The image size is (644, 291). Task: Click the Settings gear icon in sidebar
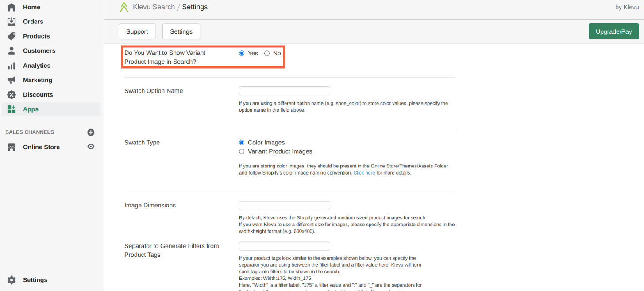coord(12,280)
